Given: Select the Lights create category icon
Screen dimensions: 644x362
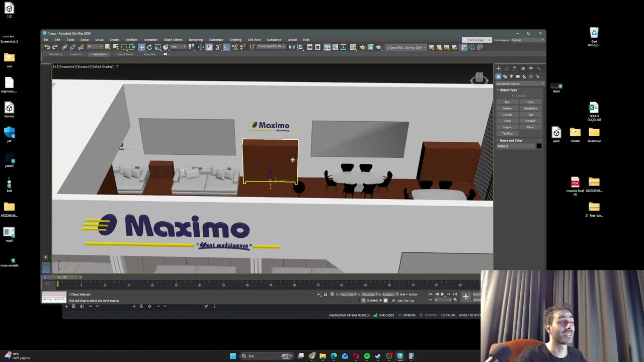Looking at the screenshot, I should (511, 76).
